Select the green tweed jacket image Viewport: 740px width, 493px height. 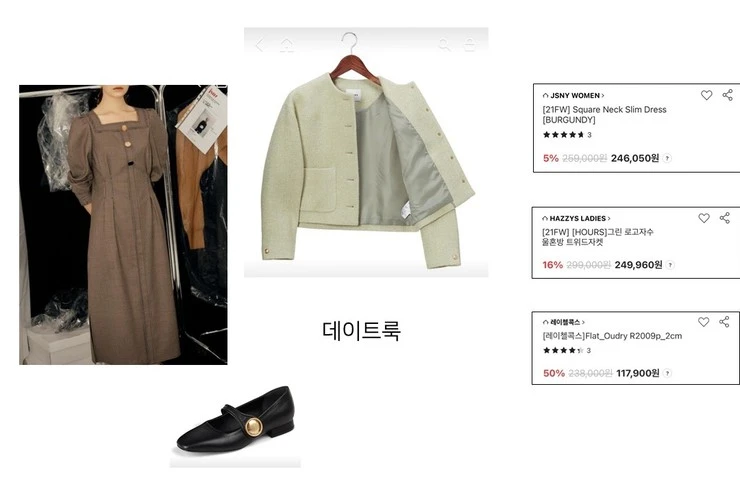click(366, 152)
